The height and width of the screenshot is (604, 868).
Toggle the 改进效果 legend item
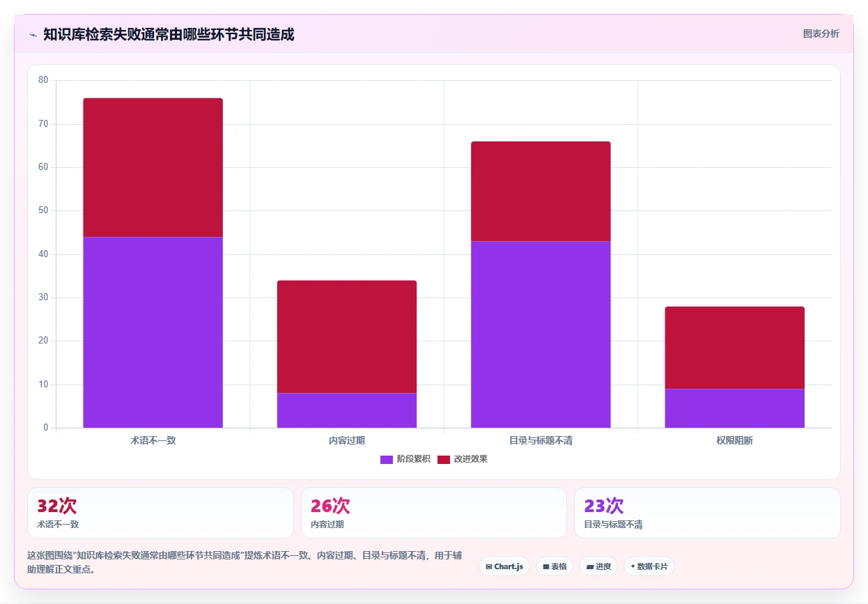coord(463,459)
